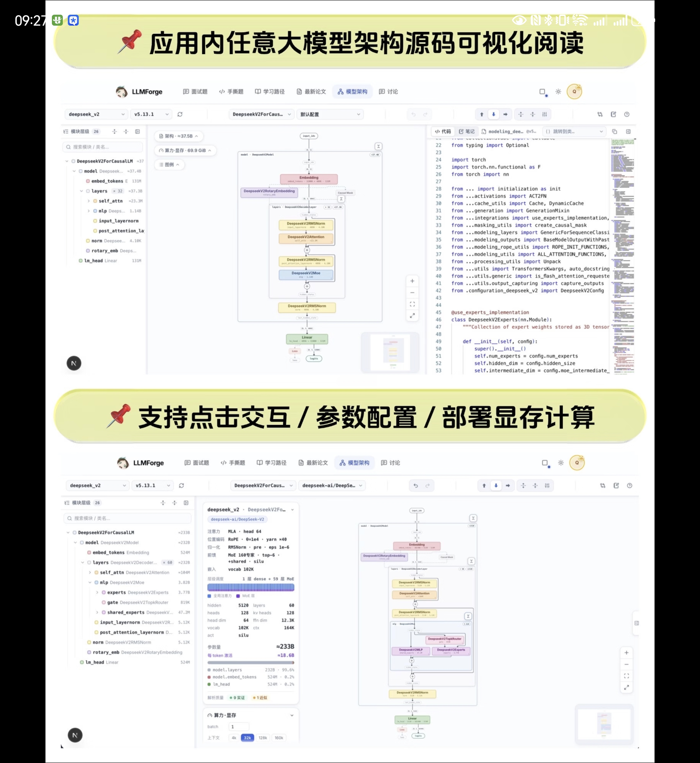
Task: Expand the 架构 · ≈37.5B pill
Action: [x=178, y=136]
